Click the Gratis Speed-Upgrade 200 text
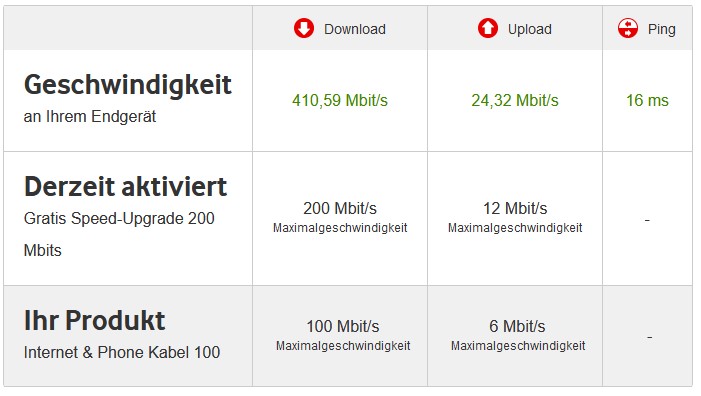The image size is (701, 396). [119, 218]
